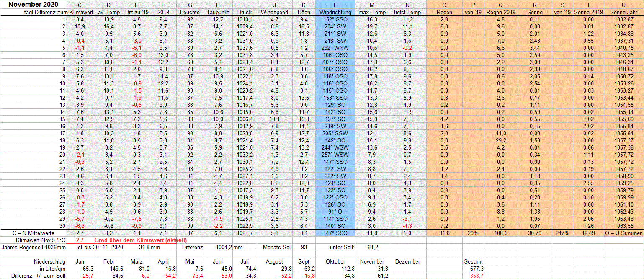The height and width of the screenshot is (279, 644).
Task: Select the "Böen" column header
Action: pyautogui.click(x=304, y=12)
